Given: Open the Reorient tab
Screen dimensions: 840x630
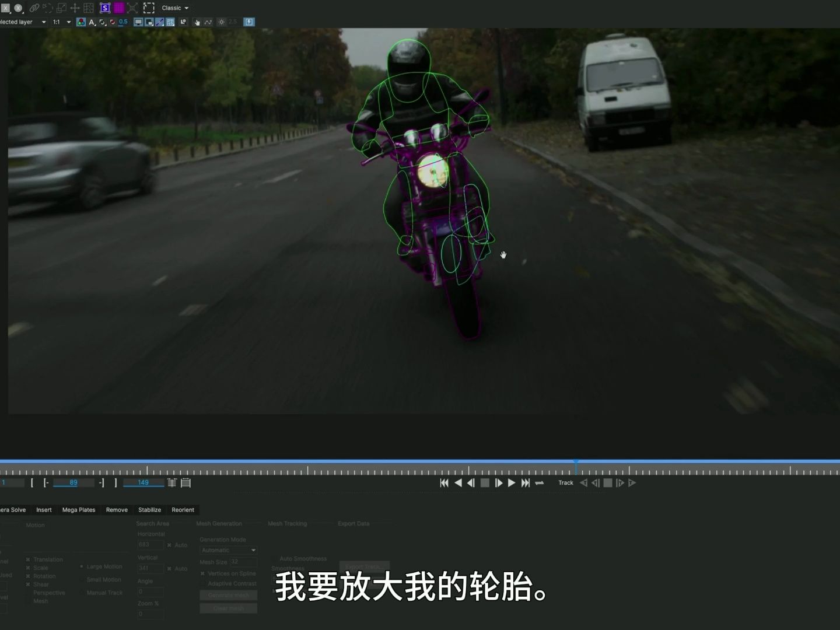Looking at the screenshot, I should [183, 510].
